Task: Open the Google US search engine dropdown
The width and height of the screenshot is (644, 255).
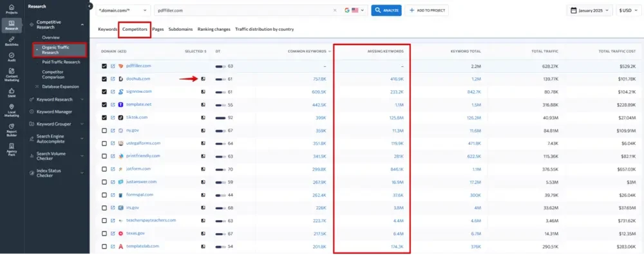Action: [354, 11]
